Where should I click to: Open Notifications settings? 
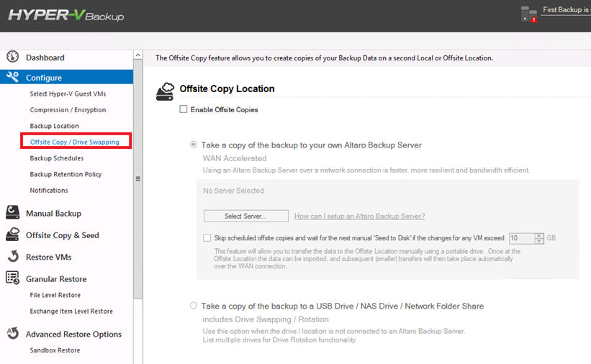(49, 191)
